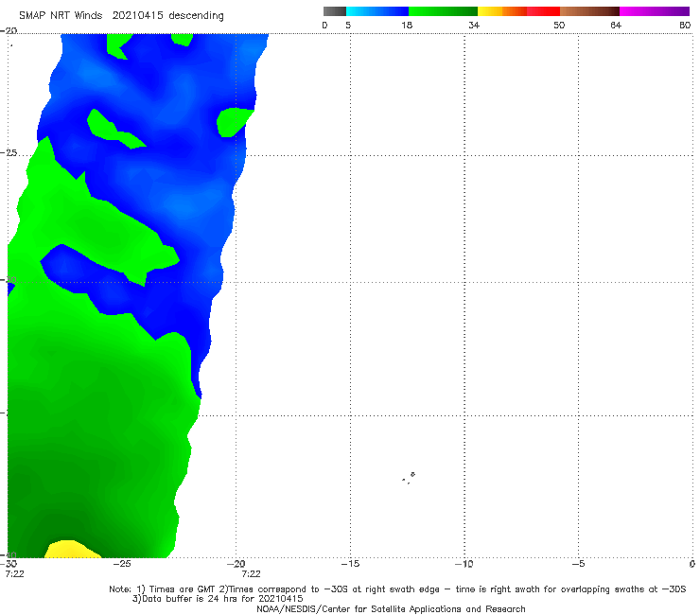The width and height of the screenshot is (700, 615).
Task: Click the "7:22" time below longitude -30
Action: tap(14, 574)
